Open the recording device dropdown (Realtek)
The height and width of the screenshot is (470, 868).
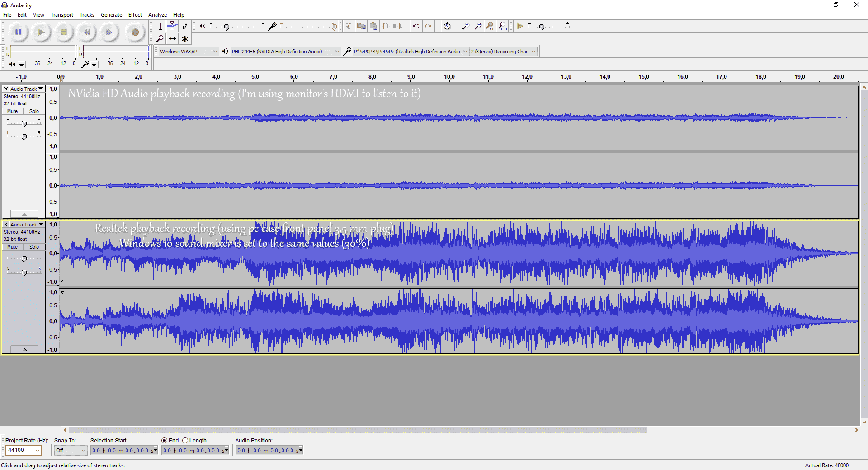(410, 52)
